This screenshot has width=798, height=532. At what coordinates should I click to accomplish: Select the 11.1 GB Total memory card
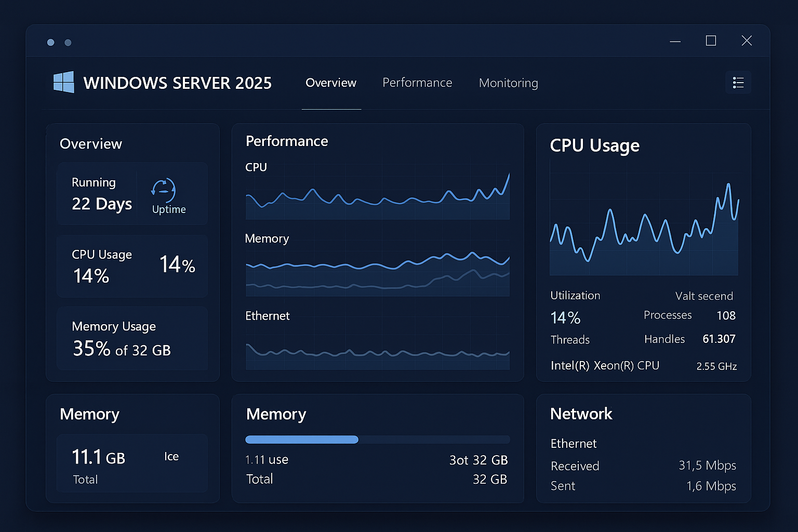(x=132, y=463)
